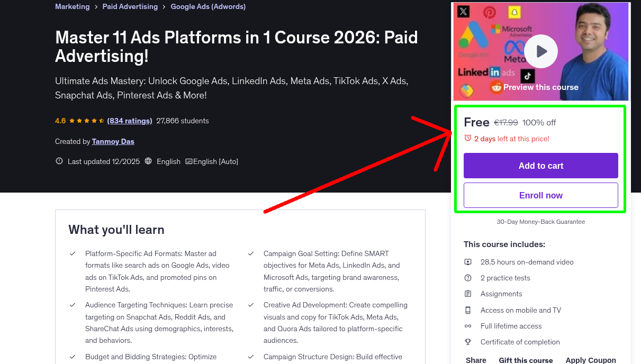The width and height of the screenshot is (641, 364).
Task: Select the certificate of completion trophy icon
Action: [468, 342]
